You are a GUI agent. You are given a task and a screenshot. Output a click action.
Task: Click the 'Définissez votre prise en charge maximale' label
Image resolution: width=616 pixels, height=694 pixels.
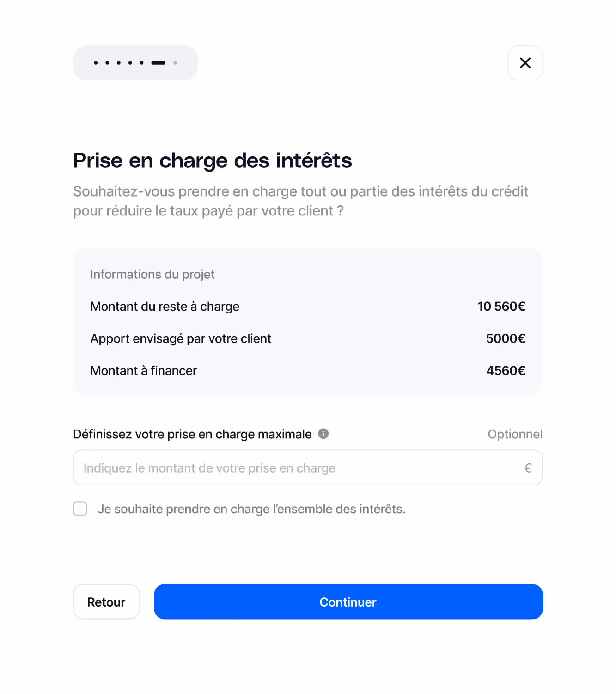(x=192, y=434)
